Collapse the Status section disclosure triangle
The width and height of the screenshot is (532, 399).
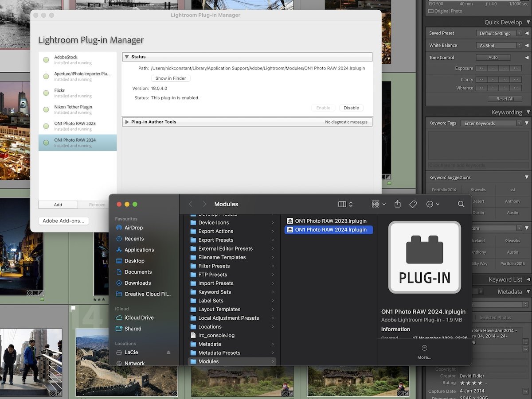128,57
